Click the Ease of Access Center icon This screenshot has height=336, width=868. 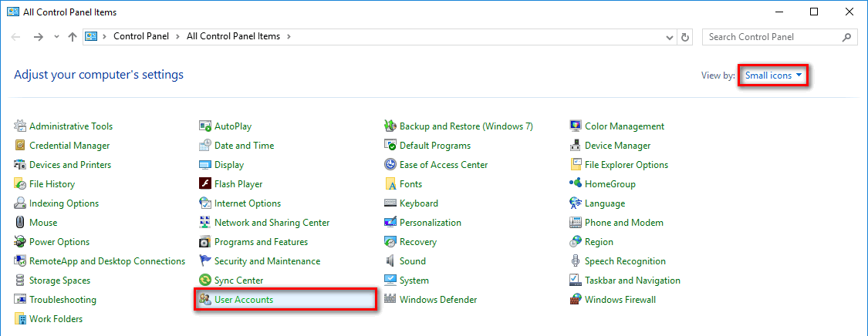tap(390, 165)
